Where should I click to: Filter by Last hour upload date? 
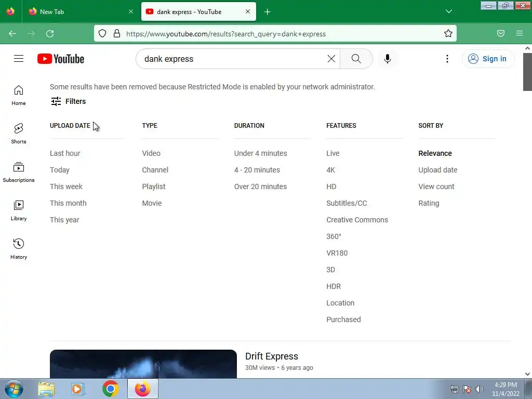pos(65,153)
